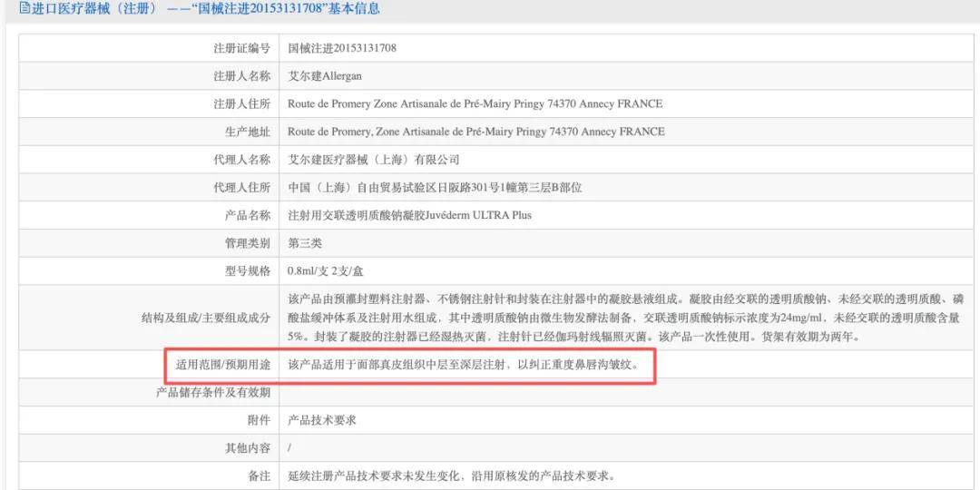Click the intended use text about 鼻唇沟皱纹
Image resolution: width=980 pixels, height=490 pixels.
[463, 366]
